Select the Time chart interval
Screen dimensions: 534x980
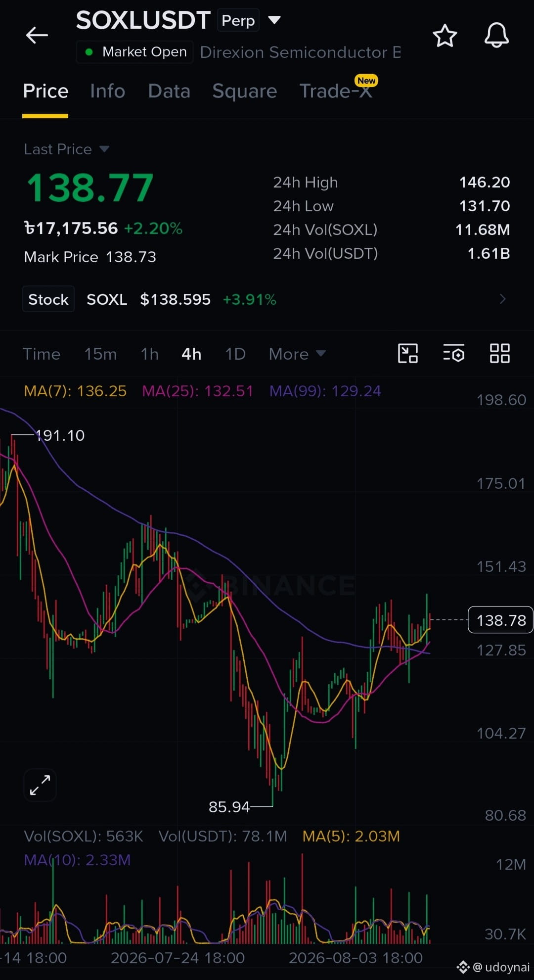(42, 354)
